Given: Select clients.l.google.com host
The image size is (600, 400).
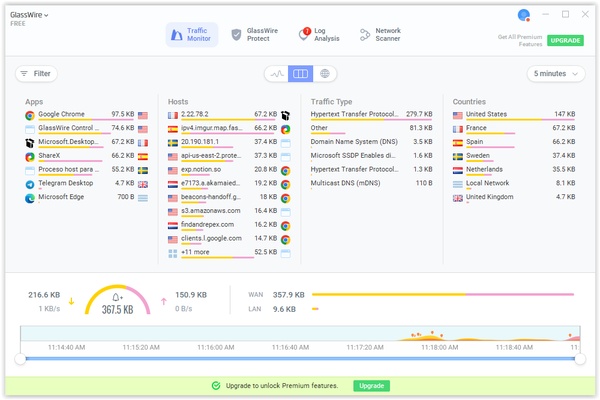Looking at the screenshot, I should tap(229, 239).
